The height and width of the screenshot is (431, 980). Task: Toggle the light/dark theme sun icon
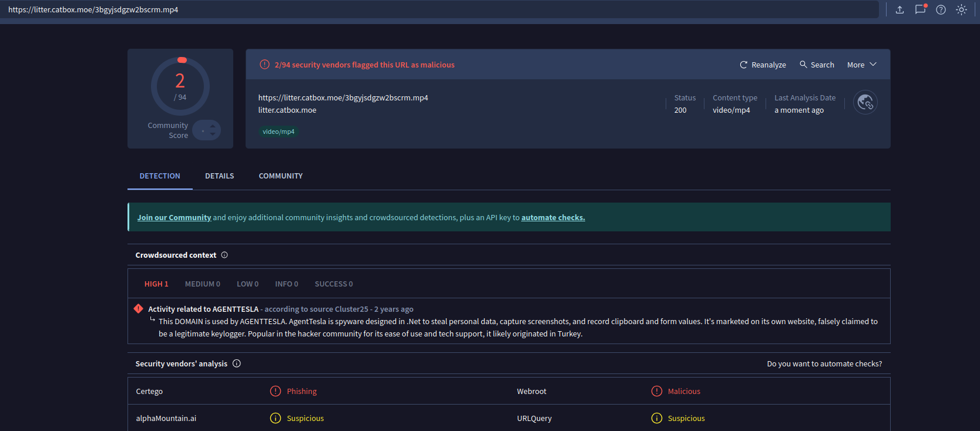click(x=961, y=9)
